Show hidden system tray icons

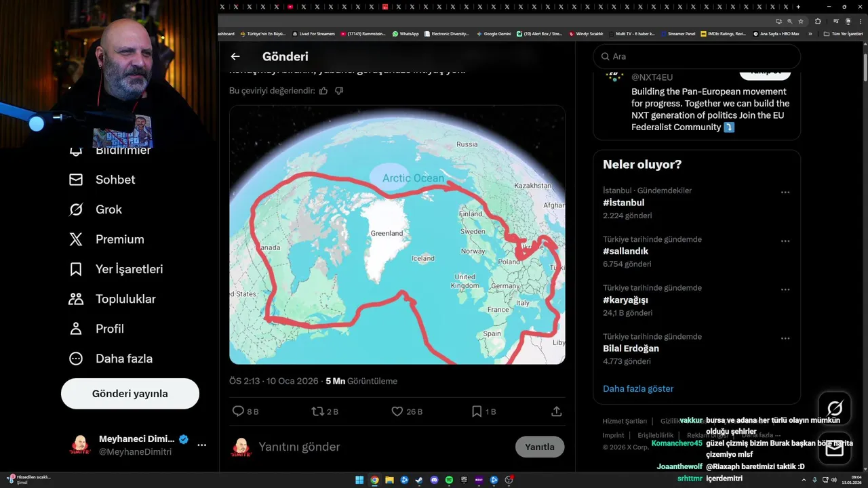coord(804,480)
